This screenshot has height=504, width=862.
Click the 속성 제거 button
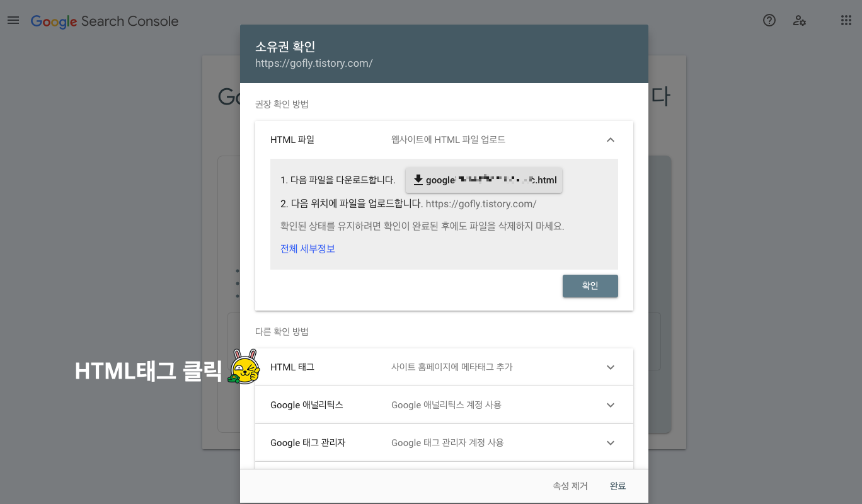tap(570, 486)
